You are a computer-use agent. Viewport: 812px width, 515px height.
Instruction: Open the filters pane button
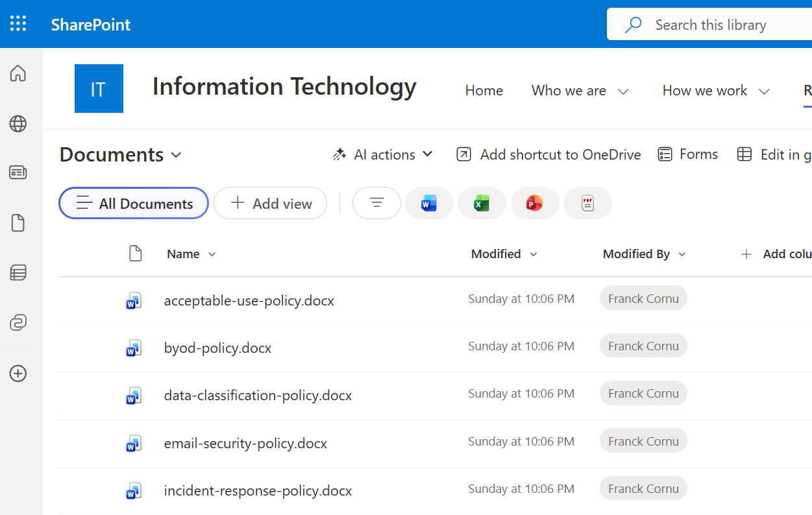pos(376,204)
